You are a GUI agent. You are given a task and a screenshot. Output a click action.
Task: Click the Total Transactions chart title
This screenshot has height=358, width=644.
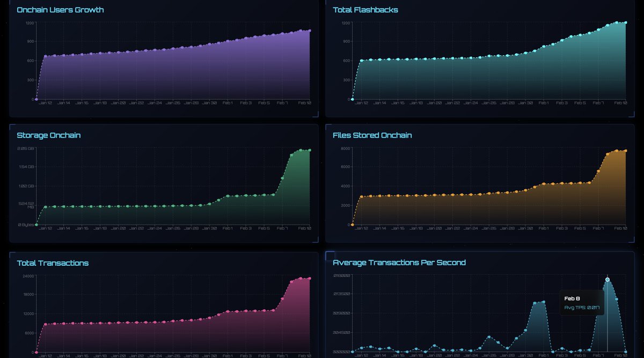point(53,263)
